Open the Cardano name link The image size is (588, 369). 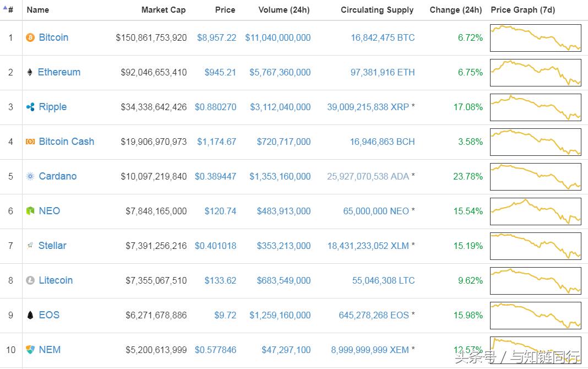[x=58, y=176]
